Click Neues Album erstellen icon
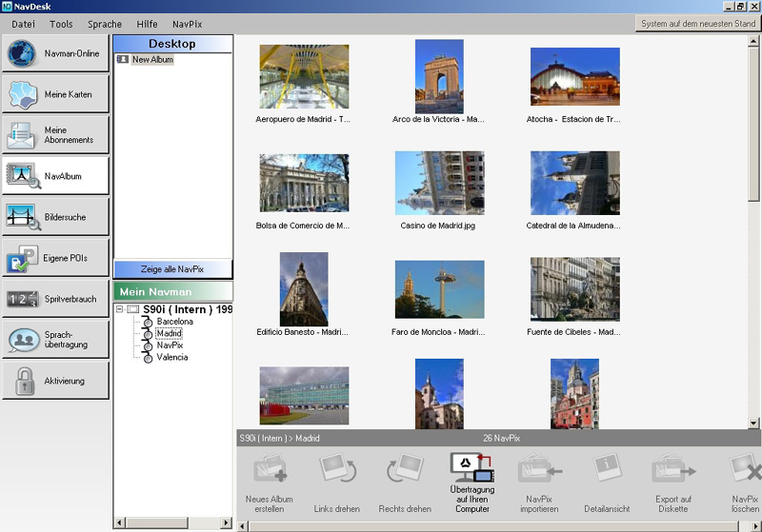Viewport: 762px width, 532px height. click(270, 470)
